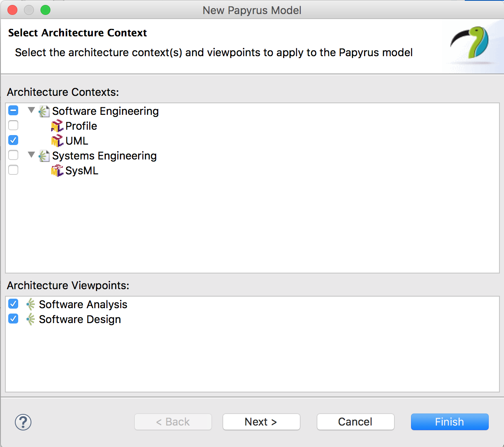The image size is (504, 447).
Task: Toggle the Software Engineering partial checkbox
Action: [13, 110]
